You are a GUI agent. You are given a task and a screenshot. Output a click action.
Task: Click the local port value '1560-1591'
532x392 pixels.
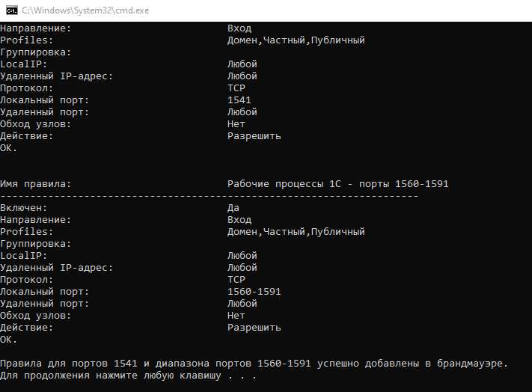pos(254,292)
